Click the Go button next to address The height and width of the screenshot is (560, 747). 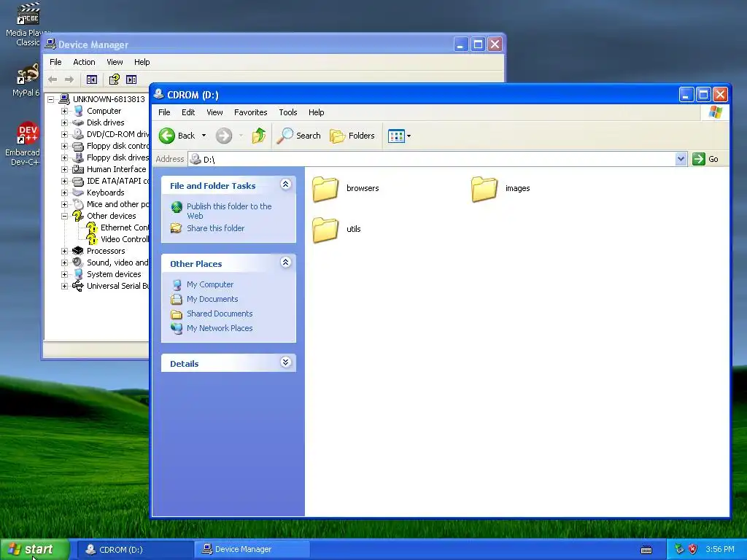click(705, 159)
